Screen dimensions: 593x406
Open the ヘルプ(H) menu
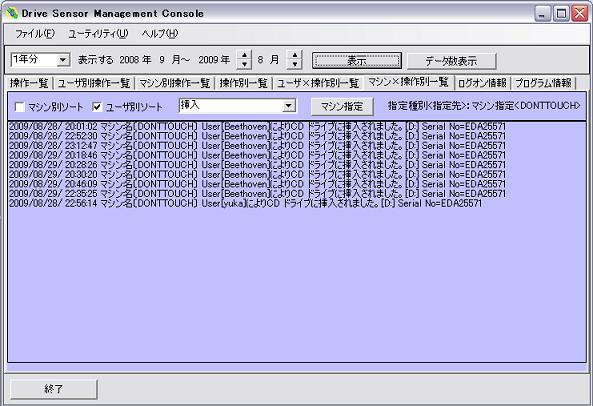(160, 34)
